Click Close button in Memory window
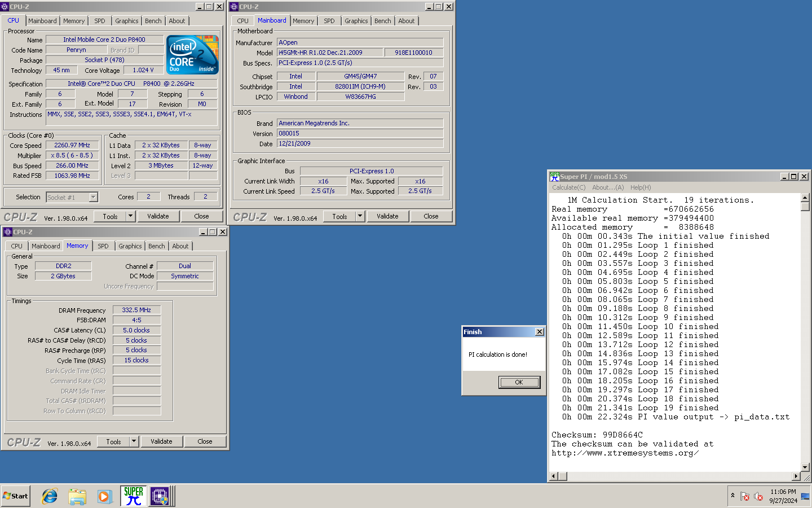This screenshot has height=508, width=812. (x=205, y=441)
